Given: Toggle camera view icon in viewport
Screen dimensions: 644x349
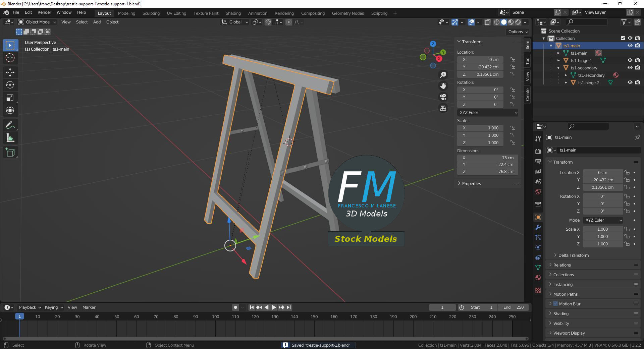Looking at the screenshot, I should tap(443, 97).
